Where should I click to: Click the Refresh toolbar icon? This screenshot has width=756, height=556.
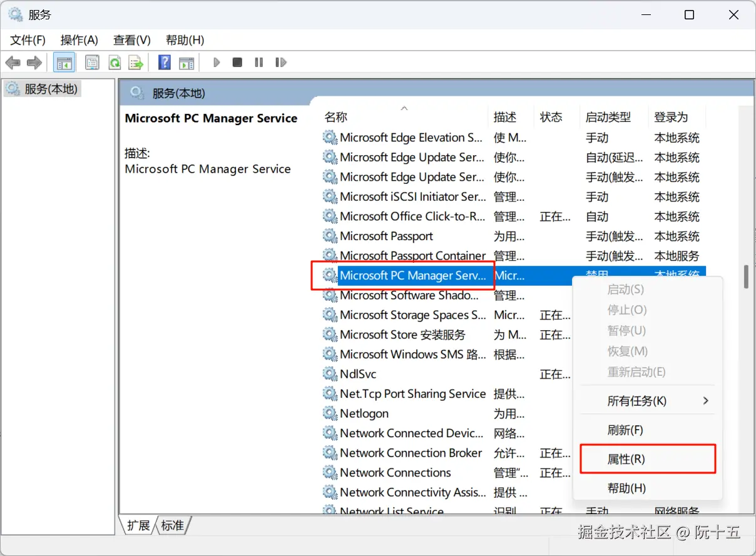pos(115,63)
